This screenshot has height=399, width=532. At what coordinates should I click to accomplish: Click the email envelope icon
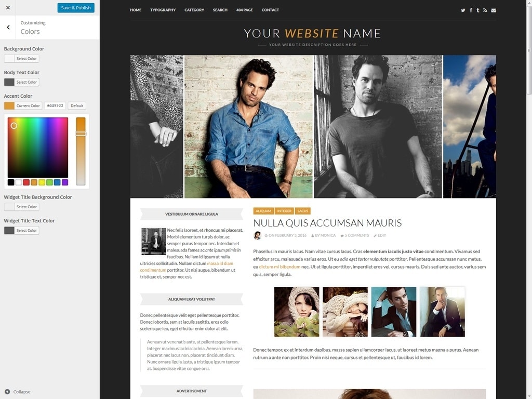coord(494,10)
